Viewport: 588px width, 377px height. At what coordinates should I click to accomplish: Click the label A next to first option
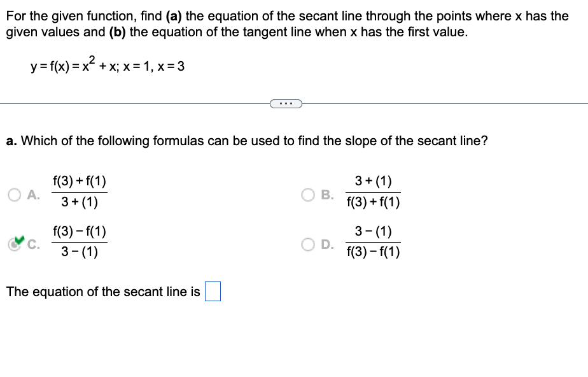32,196
